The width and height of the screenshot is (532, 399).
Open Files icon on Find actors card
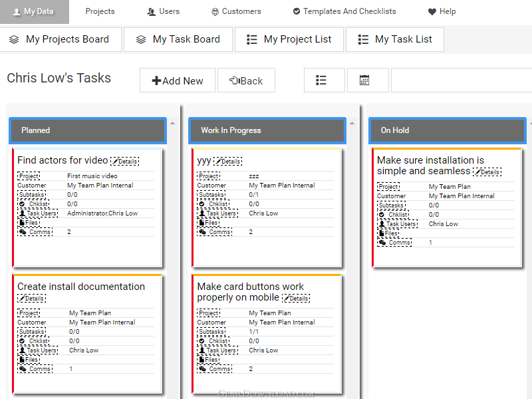point(23,223)
